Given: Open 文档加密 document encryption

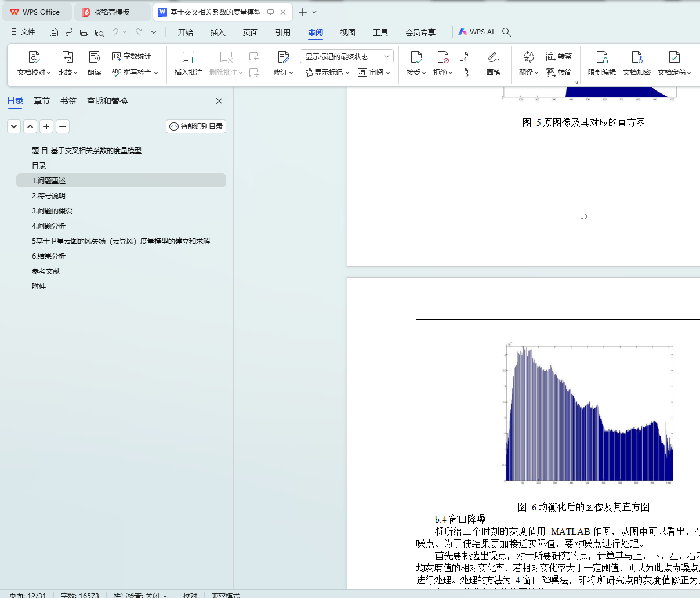Looking at the screenshot, I should click(637, 63).
